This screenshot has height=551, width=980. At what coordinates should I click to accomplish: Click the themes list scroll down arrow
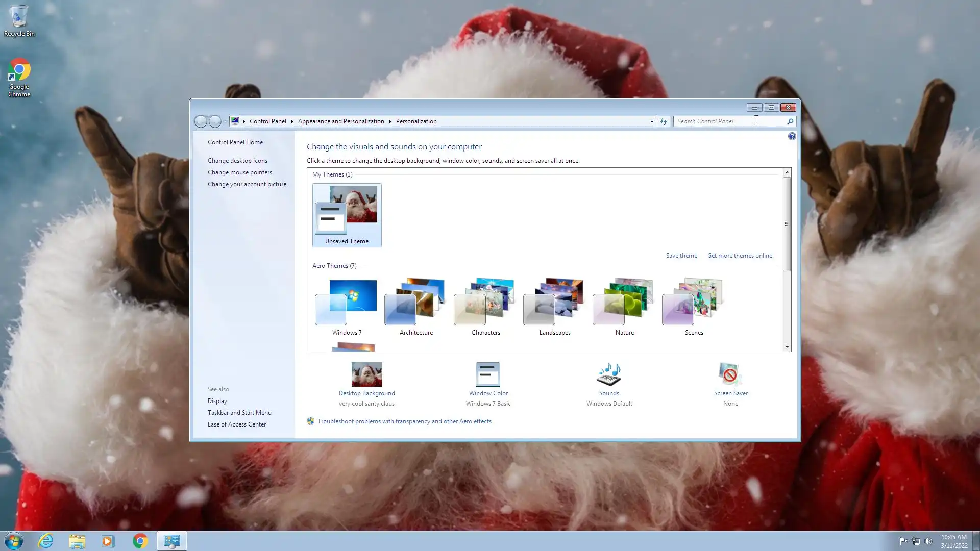click(x=787, y=347)
